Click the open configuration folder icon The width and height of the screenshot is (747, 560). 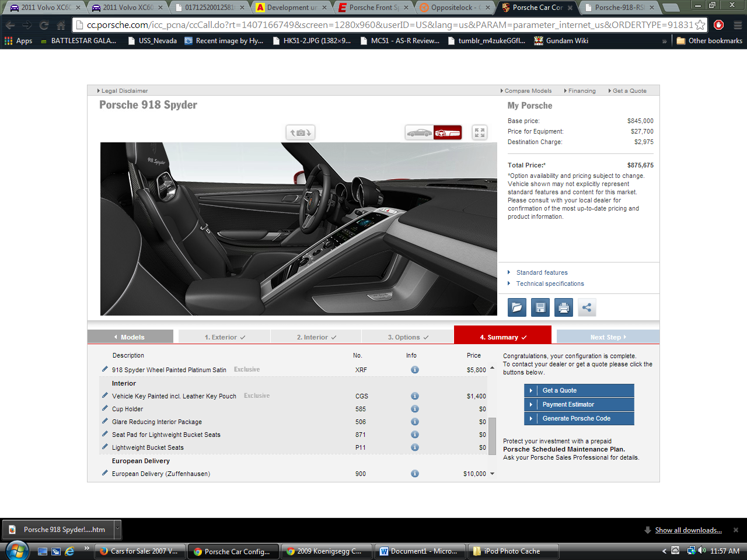coord(517,307)
